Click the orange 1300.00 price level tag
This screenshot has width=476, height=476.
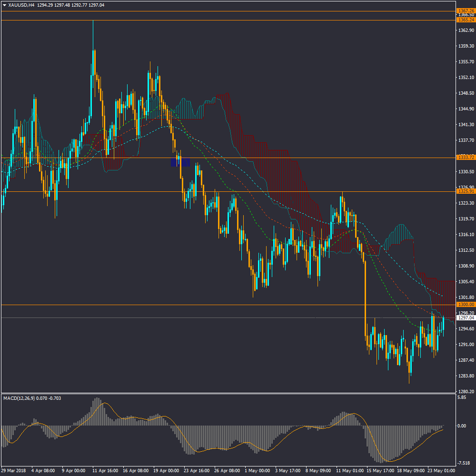[x=466, y=305]
